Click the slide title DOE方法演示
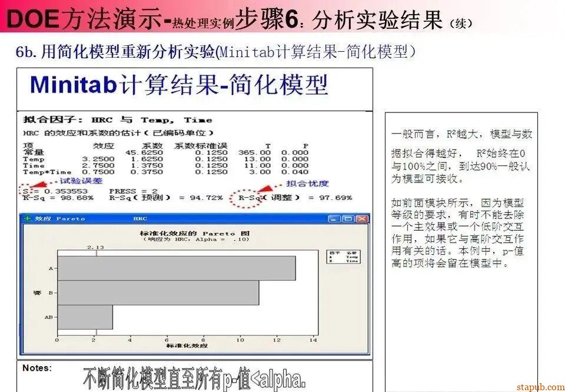The image size is (565, 392). [84, 19]
